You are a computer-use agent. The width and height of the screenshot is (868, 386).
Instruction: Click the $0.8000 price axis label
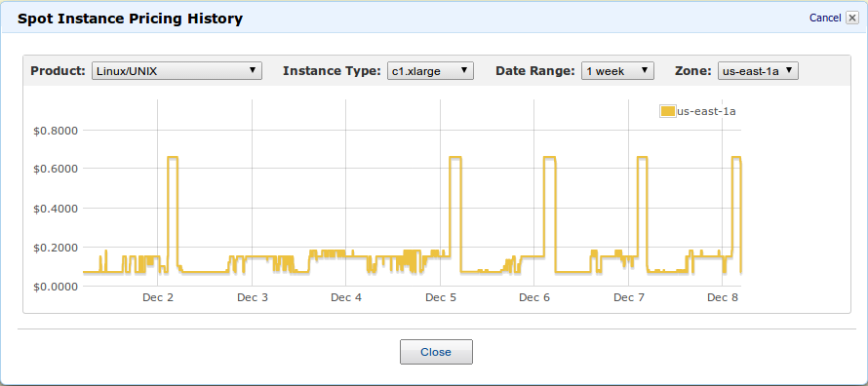[55, 131]
